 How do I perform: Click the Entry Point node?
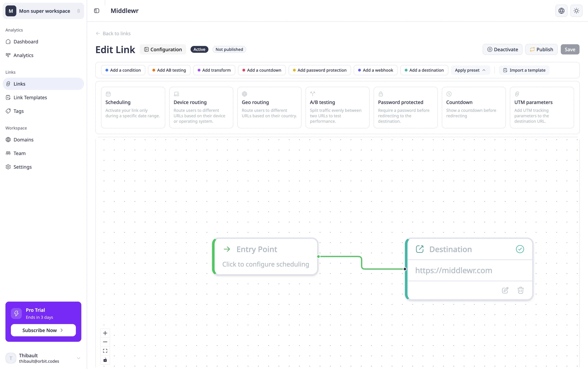[x=265, y=256]
